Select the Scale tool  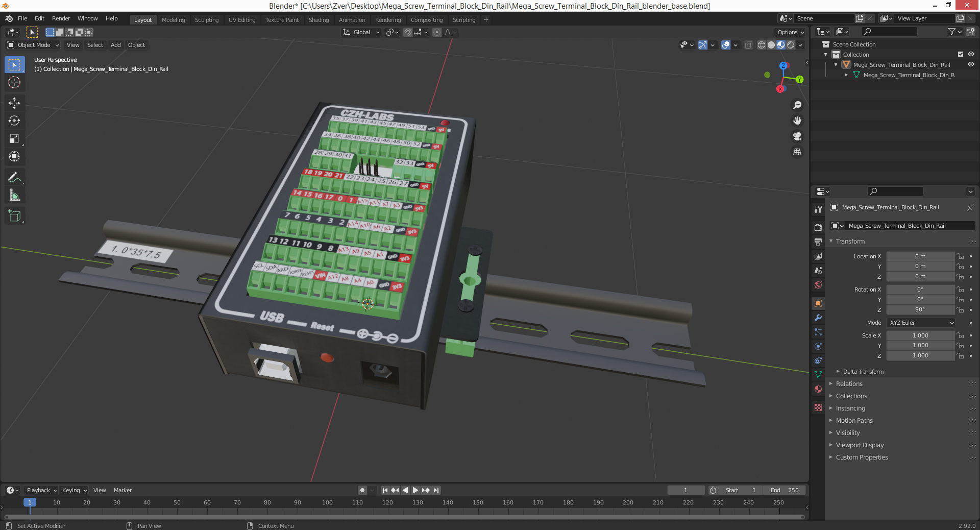coord(14,139)
